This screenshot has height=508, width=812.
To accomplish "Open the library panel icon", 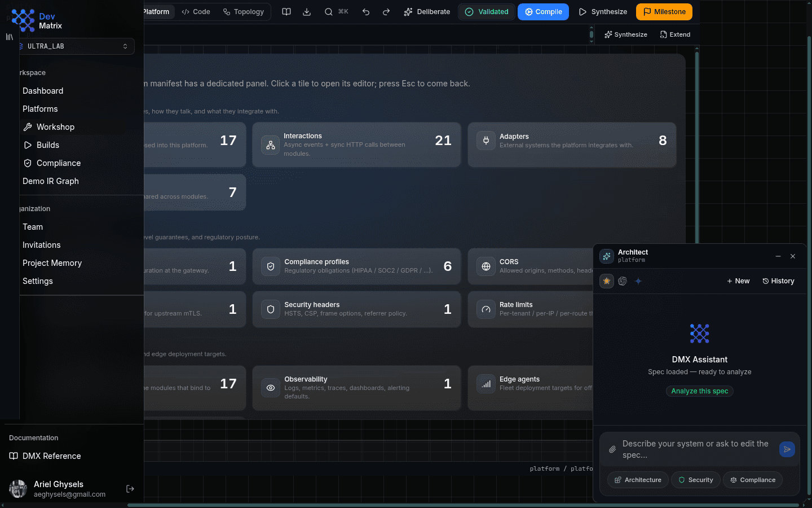I will click(9, 37).
